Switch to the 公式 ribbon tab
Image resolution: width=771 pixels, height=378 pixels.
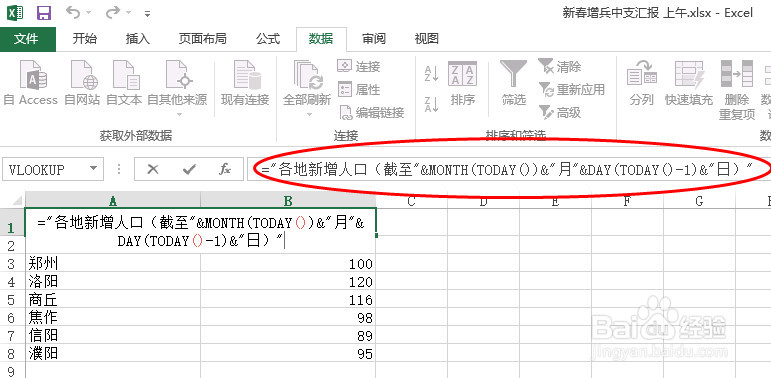pos(268,39)
